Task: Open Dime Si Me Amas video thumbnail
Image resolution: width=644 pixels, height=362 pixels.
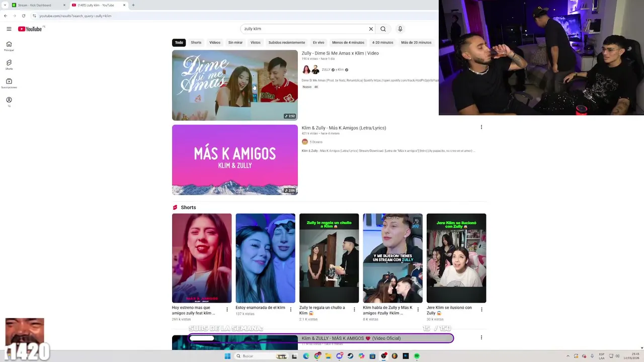Action: point(235,85)
